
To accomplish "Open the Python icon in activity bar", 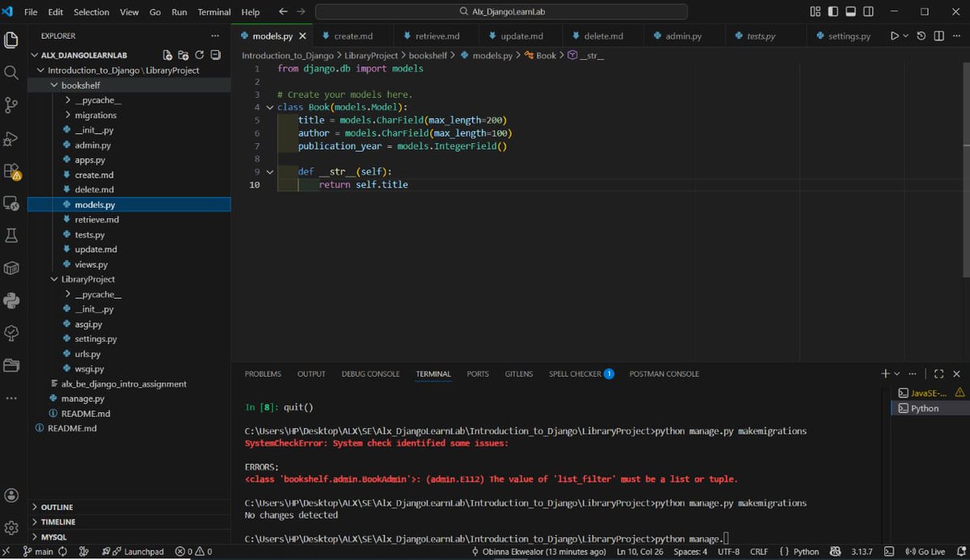I will point(11,301).
